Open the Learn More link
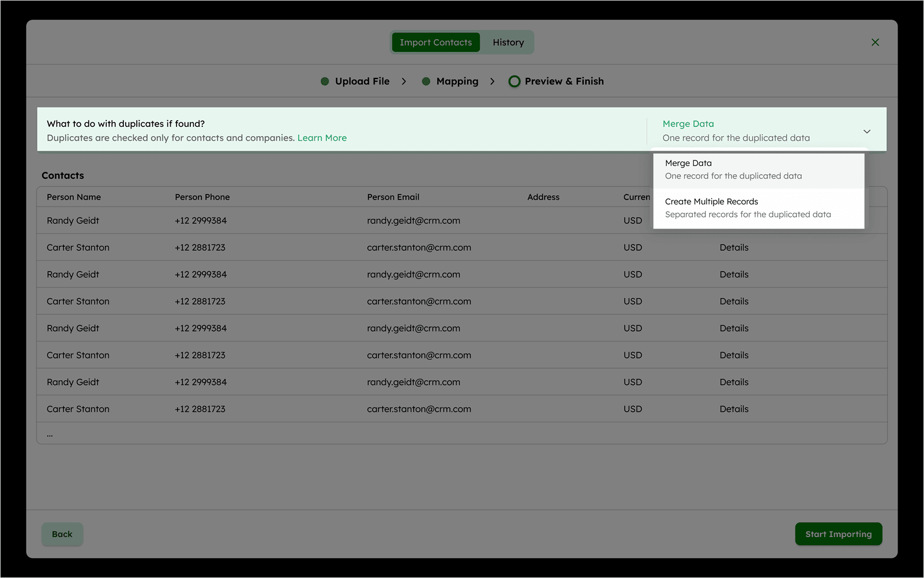 point(322,138)
